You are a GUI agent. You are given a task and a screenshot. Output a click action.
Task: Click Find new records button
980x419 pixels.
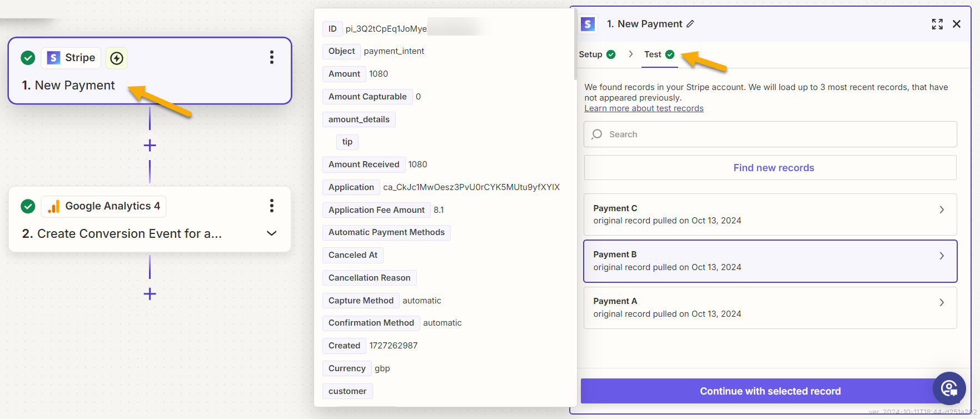(770, 168)
